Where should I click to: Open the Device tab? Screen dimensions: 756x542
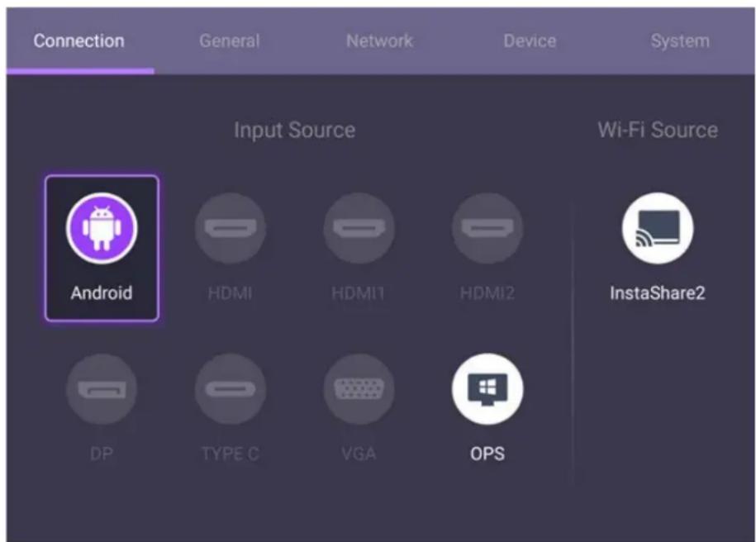(530, 41)
